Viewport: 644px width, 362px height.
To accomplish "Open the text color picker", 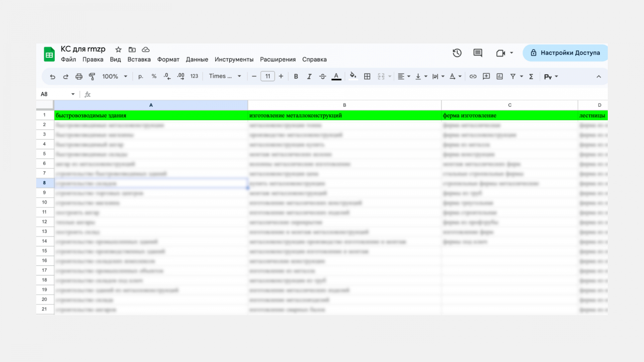I will pos(336,76).
